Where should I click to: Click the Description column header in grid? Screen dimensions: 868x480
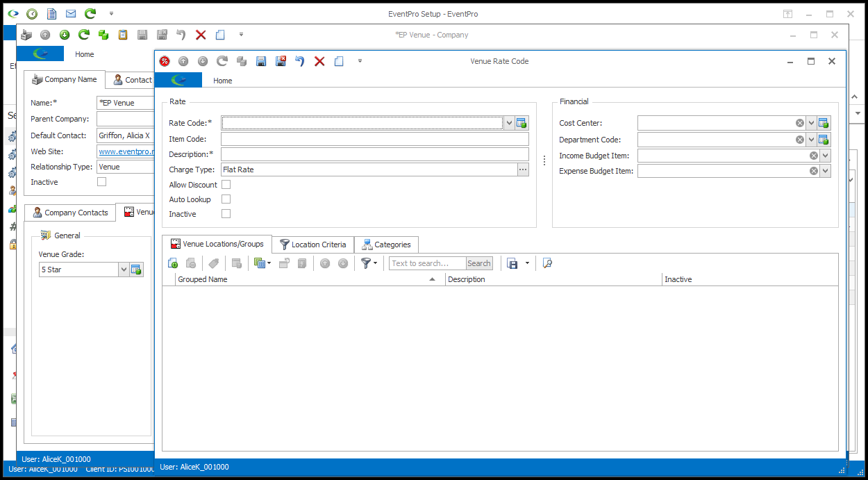pos(553,279)
